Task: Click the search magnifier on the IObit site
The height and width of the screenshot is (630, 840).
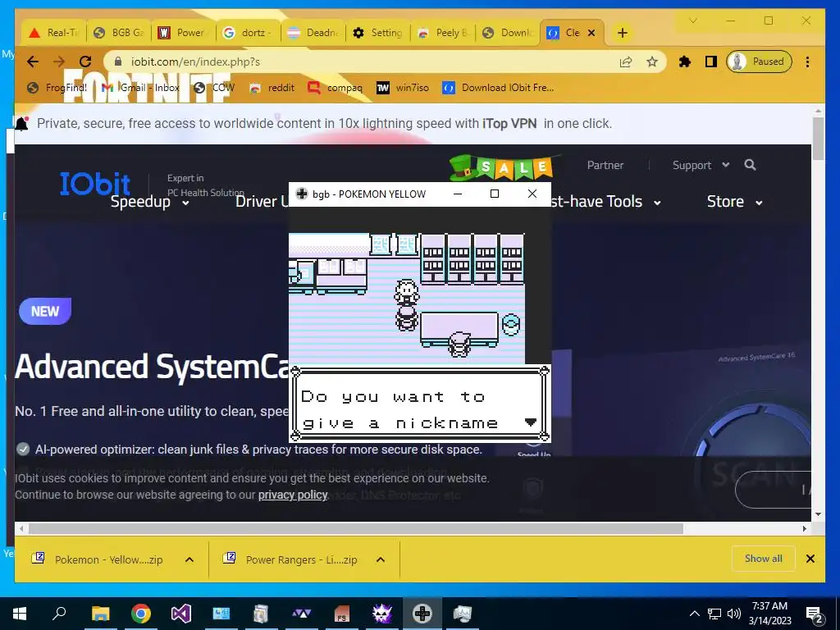Action: coord(750,165)
